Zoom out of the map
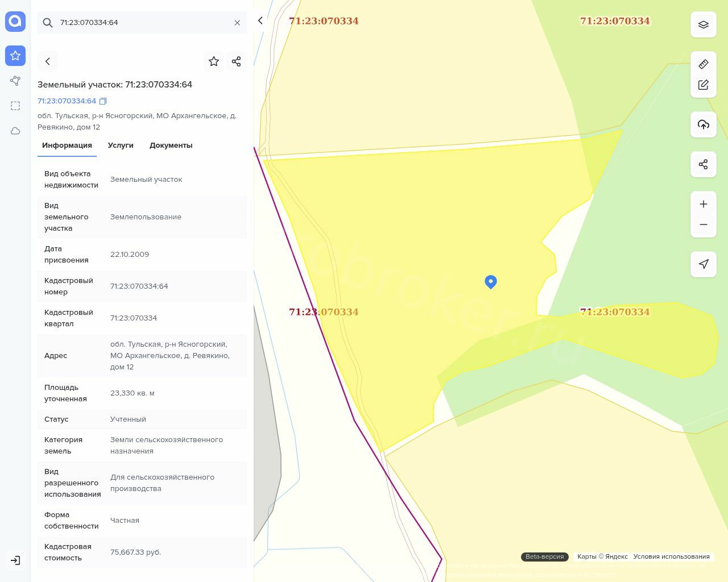The width and height of the screenshot is (728, 582). click(x=704, y=225)
